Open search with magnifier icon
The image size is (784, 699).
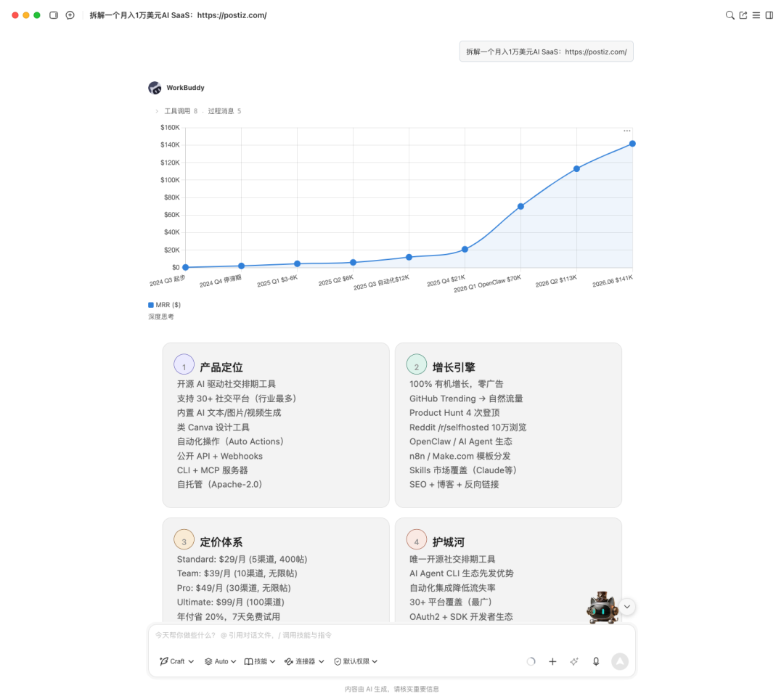(x=730, y=15)
